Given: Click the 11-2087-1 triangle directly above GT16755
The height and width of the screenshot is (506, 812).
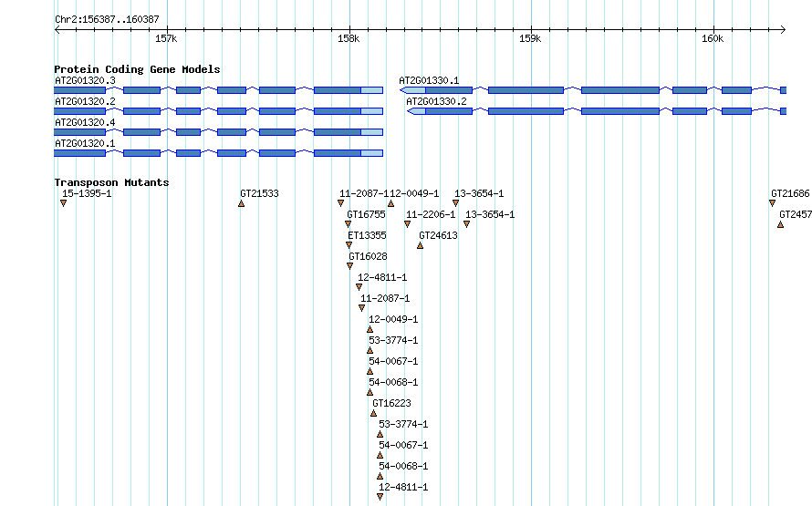Looking at the screenshot, I should [x=340, y=203].
